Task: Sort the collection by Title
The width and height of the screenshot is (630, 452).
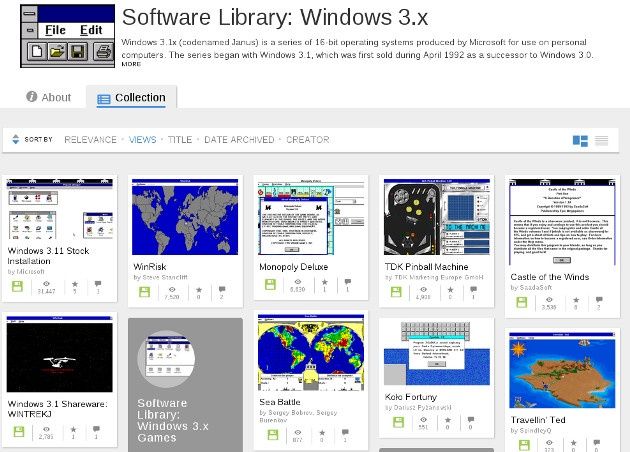Action: (x=180, y=140)
